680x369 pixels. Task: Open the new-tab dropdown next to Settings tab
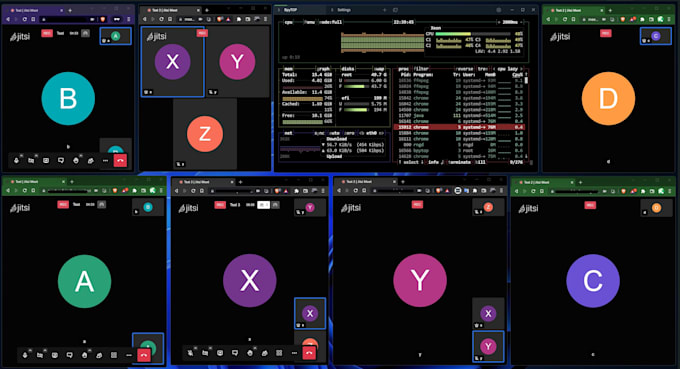(395, 10)
